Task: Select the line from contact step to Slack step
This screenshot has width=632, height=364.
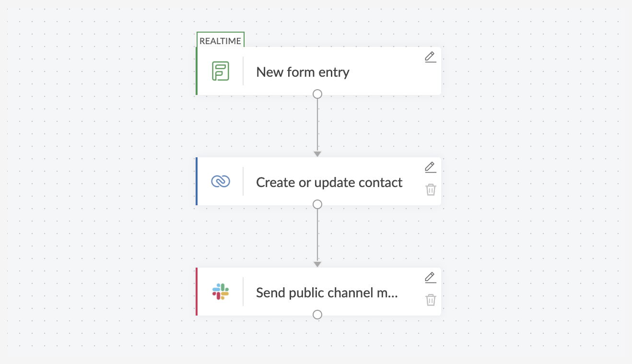Action: 317,235
